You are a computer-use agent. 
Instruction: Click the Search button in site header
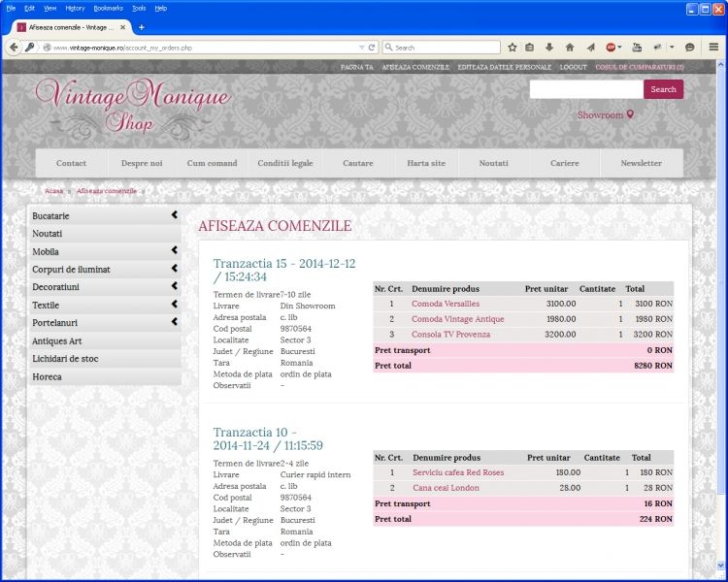(663, 89)
